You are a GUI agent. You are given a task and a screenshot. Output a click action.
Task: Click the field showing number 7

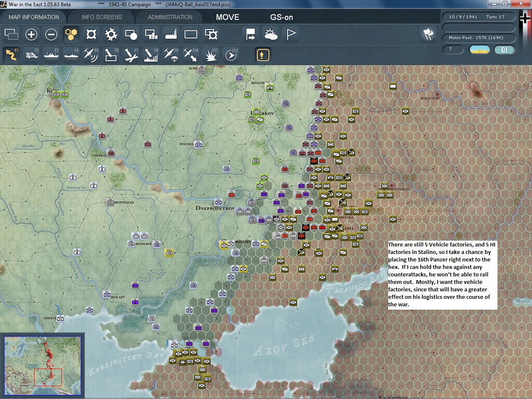click(x=453, y=49)
